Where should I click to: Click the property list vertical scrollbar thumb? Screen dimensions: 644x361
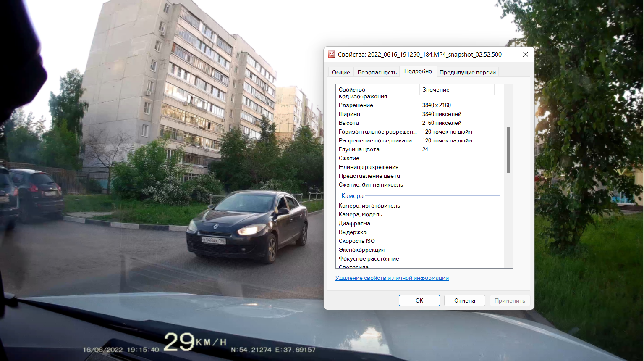508,150
